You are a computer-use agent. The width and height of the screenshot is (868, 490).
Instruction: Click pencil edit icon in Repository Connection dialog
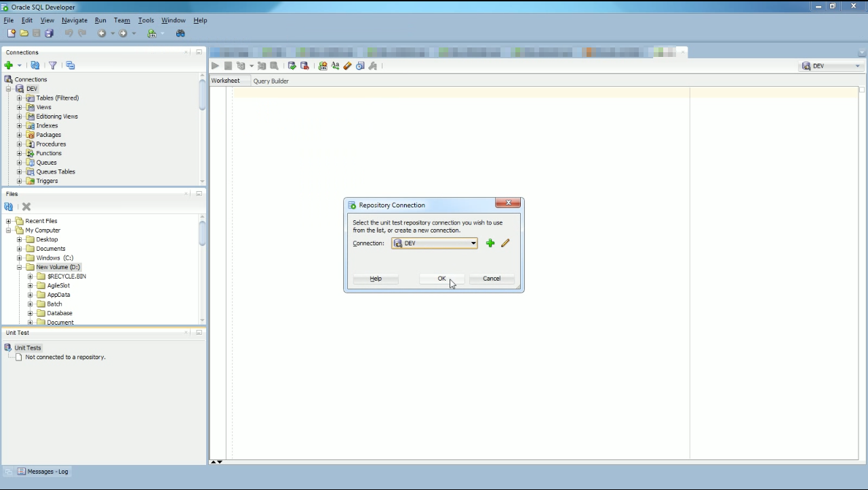505,243
